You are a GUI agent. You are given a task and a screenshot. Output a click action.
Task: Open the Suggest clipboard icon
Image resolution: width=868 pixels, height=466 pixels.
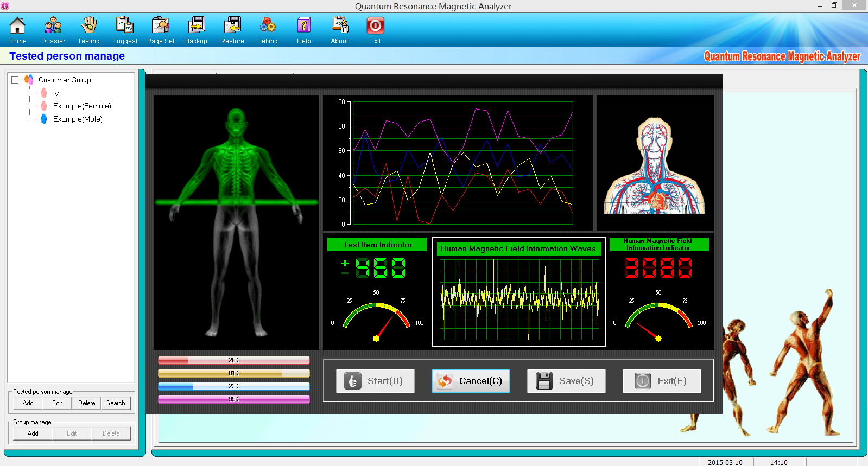[124, 26]
